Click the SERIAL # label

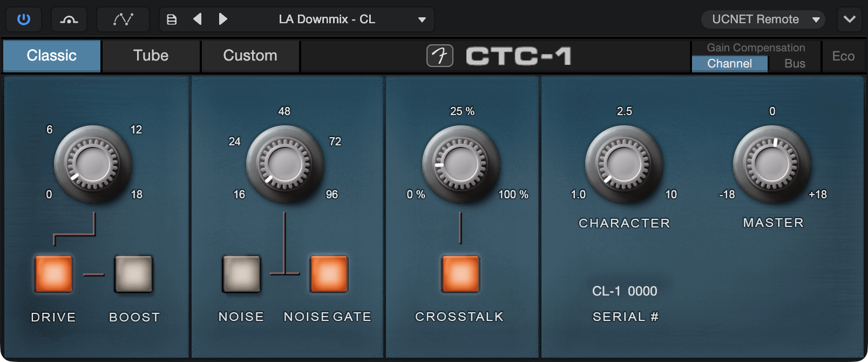point(626,317)
